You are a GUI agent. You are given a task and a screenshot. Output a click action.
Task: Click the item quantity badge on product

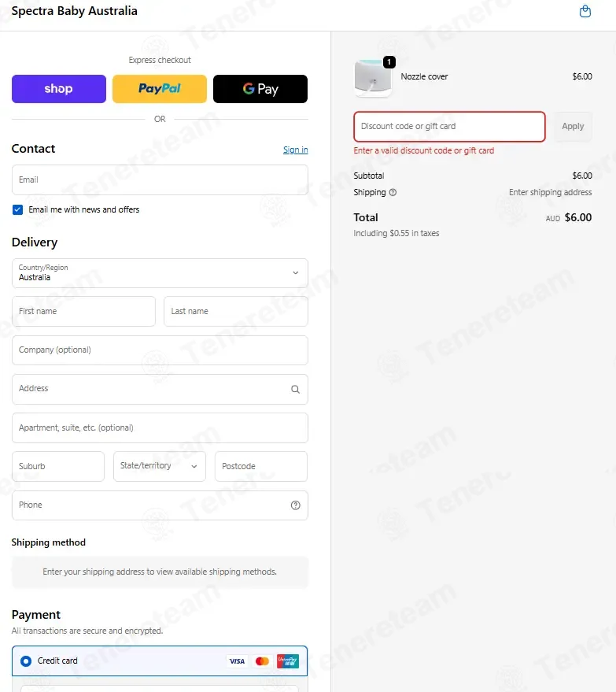pyautogui.click(x=389, y=62)
